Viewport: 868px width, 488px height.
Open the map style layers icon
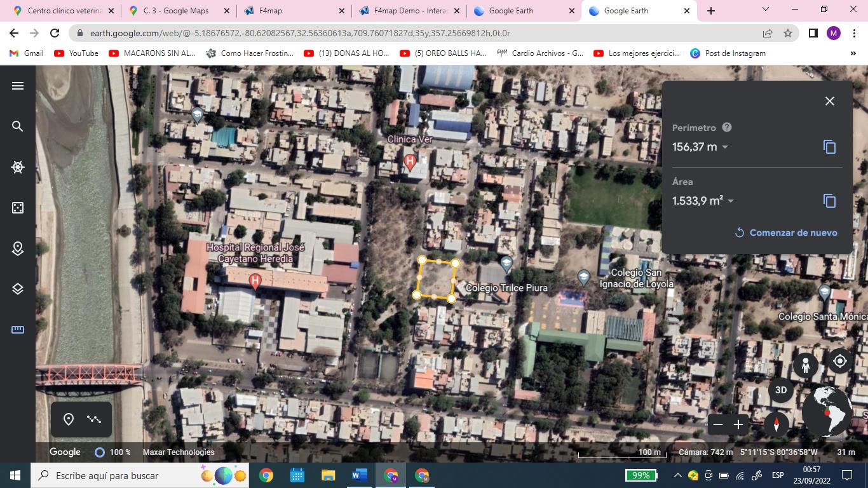18,289
